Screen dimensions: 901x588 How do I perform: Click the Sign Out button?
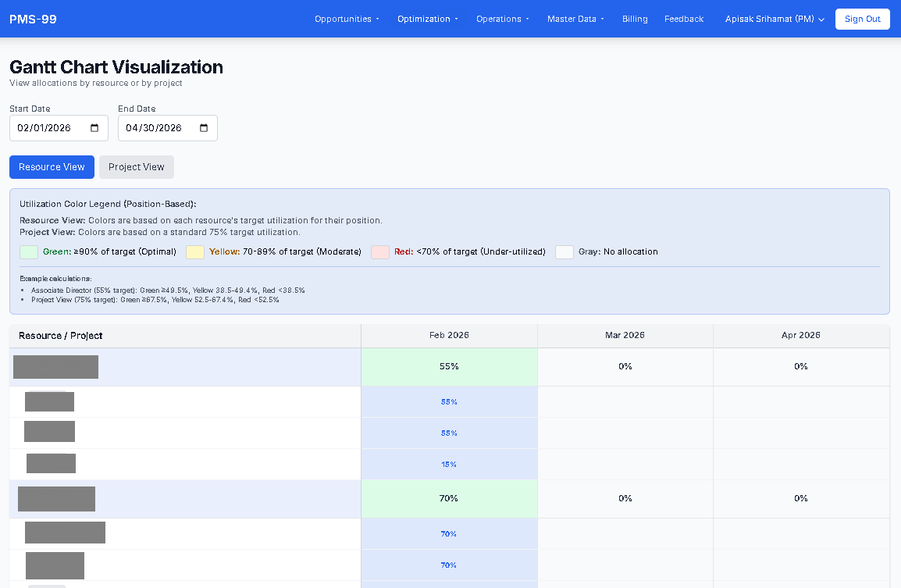[862, 19]
